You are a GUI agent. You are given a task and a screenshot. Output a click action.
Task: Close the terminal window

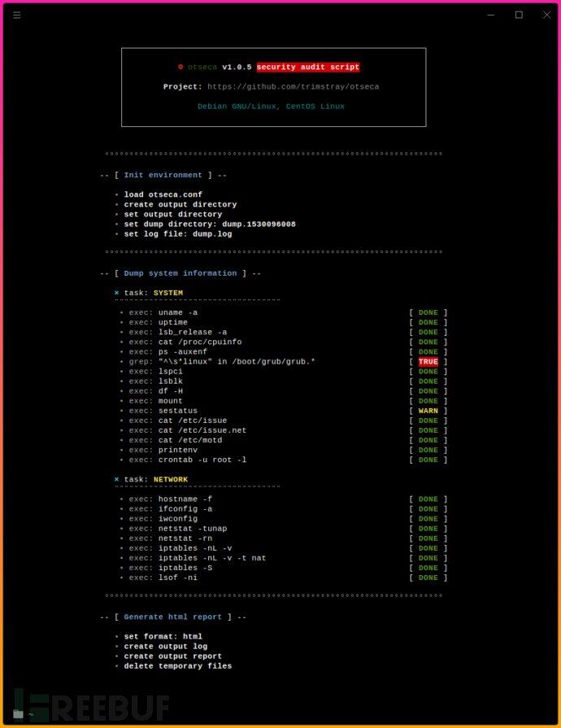(547, 15)
